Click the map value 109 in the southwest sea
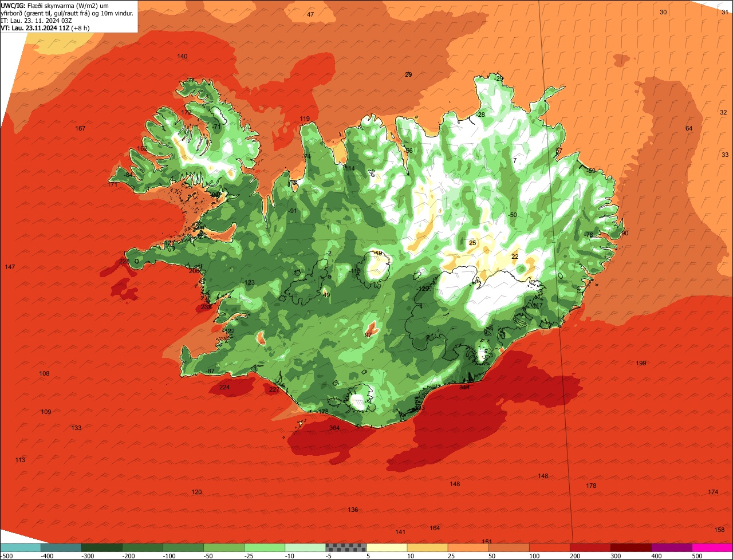733x560 pixels. [x=46, y=412]
